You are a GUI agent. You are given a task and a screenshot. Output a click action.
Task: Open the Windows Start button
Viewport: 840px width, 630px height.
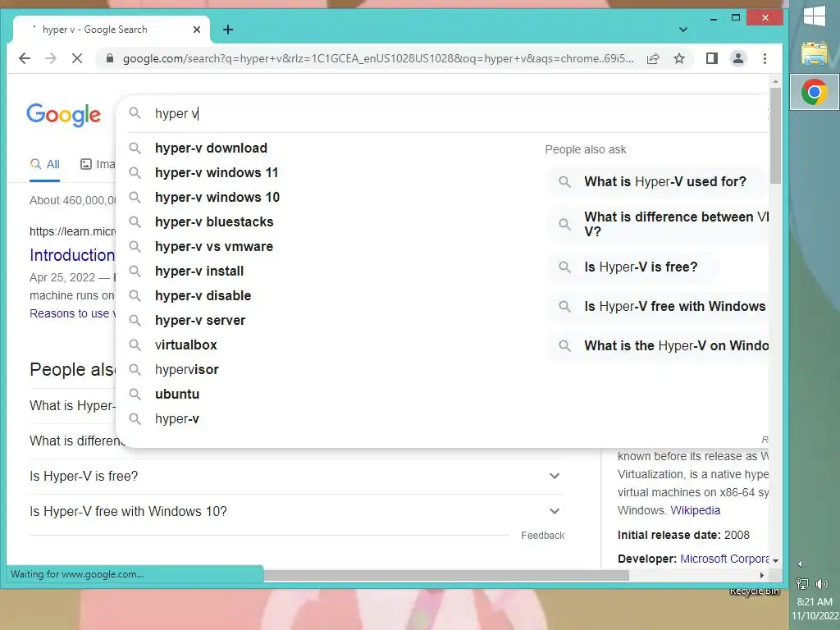[x=815, y=16]
